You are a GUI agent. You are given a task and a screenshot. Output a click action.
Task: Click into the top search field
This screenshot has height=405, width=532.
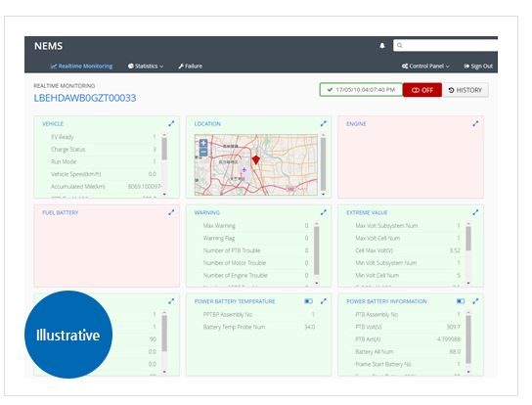[445, 46]
